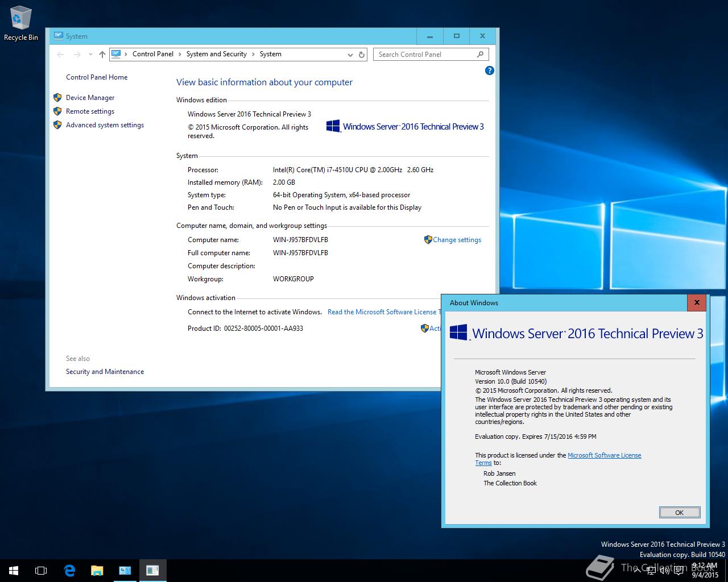
Task: Open Advanced system settings link
Action: (105, 125)
